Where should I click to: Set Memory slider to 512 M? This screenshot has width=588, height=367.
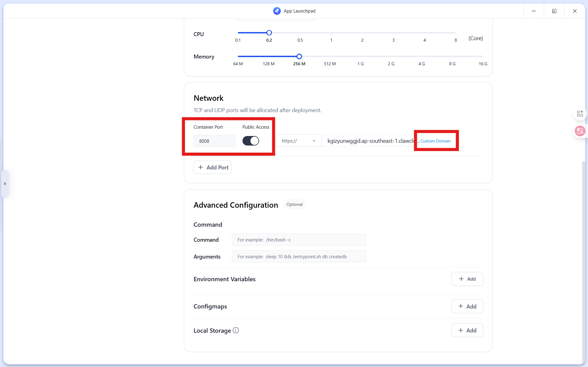(330, 56)
